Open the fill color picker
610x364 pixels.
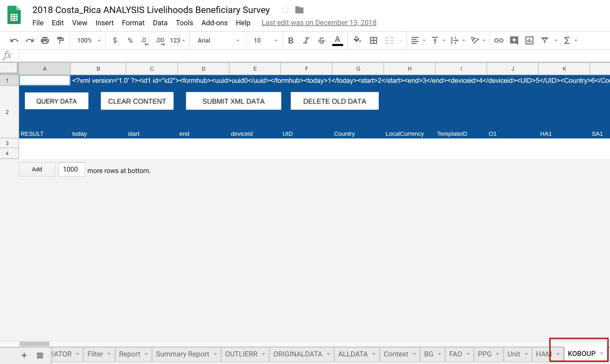[357, 40]
